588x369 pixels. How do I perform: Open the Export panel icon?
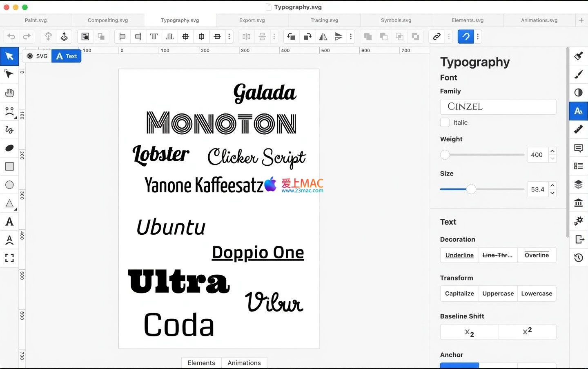(x=578, y=239)
